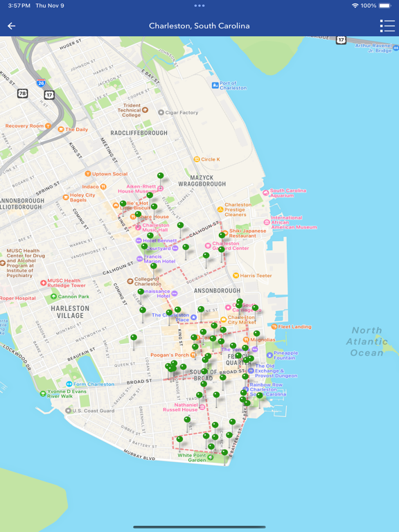399x532 pixels.
Task: Select the HARLESTON VILLAGE neighborhood label
Action: click(70, 312)
